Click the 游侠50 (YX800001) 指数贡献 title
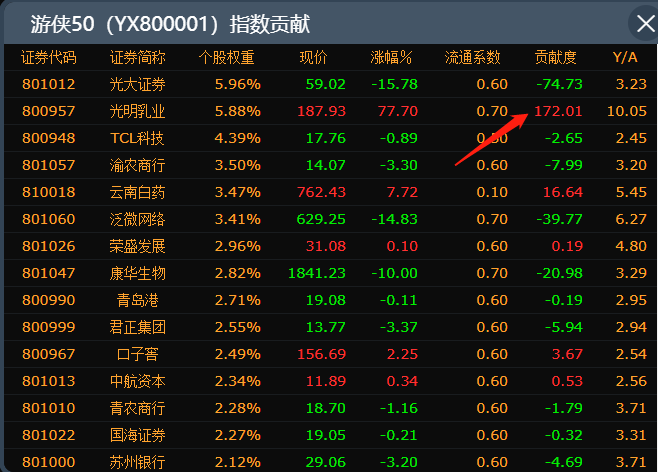The height and width of the screenshot is (472, 658). (170, 24)
